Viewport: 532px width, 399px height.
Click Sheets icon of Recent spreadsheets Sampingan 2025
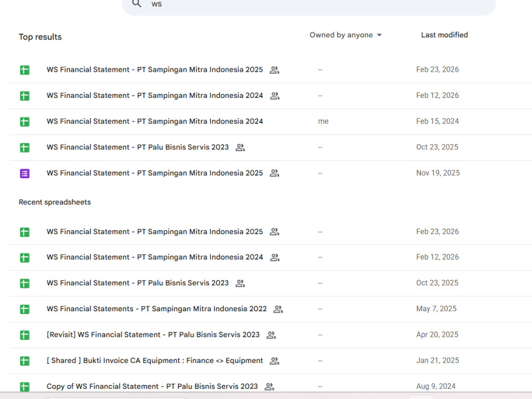point(24,232)
